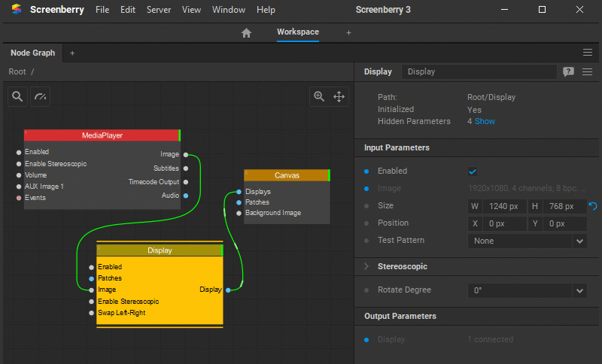
Task: Reset Size with the undo arrow
Action: (593, 206)
